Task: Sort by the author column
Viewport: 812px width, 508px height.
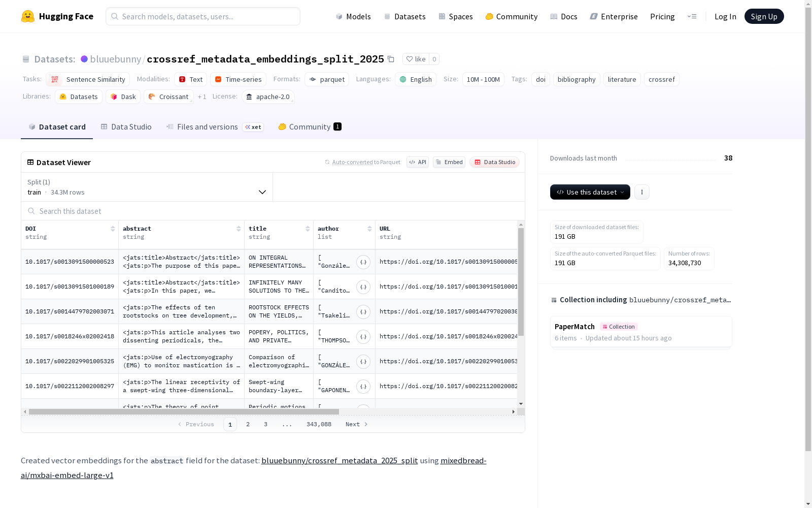Action: [369, 229]
